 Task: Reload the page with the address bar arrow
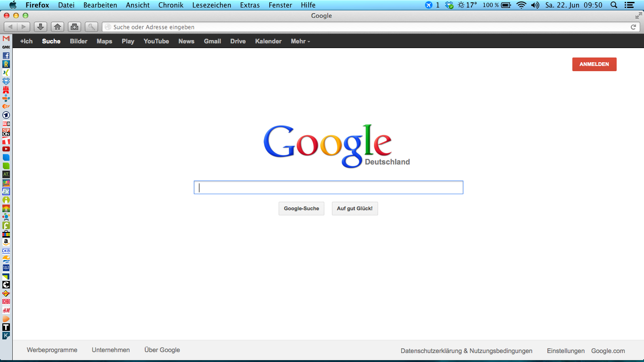(634, 27)
